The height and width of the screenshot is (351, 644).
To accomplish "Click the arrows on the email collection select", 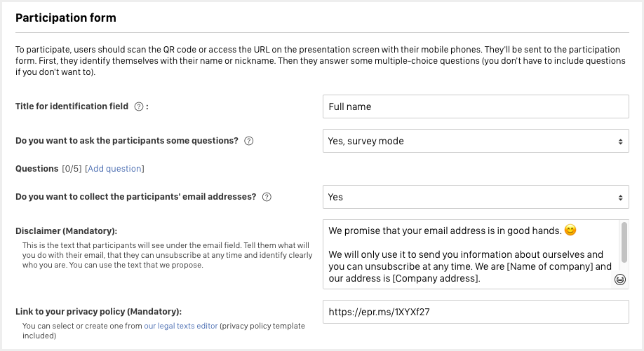I will pos(620,198).
